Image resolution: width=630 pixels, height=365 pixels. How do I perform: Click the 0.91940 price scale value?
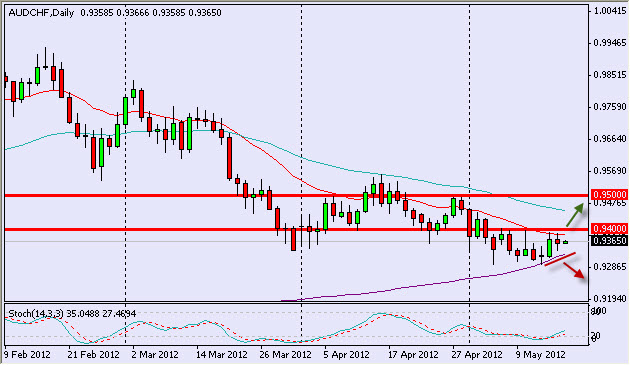tap(610, 299)
